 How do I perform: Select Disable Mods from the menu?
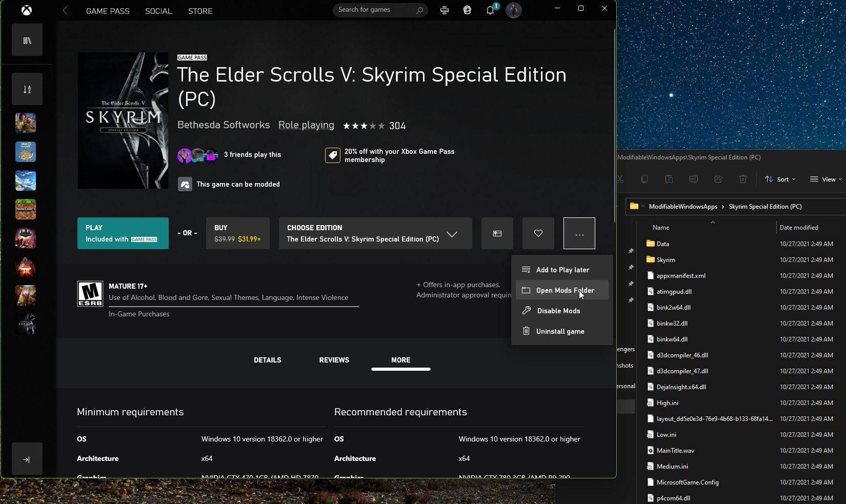click(x=558, y=311)
